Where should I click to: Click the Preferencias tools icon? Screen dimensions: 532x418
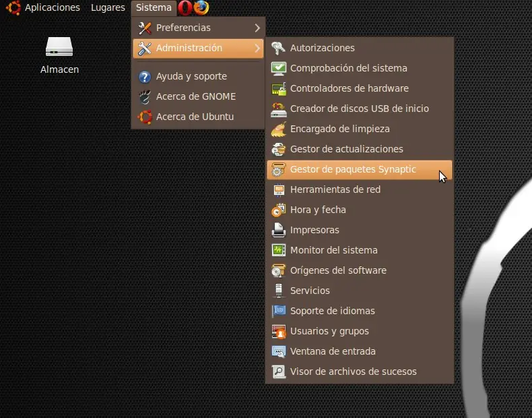[x=145, y=28]
